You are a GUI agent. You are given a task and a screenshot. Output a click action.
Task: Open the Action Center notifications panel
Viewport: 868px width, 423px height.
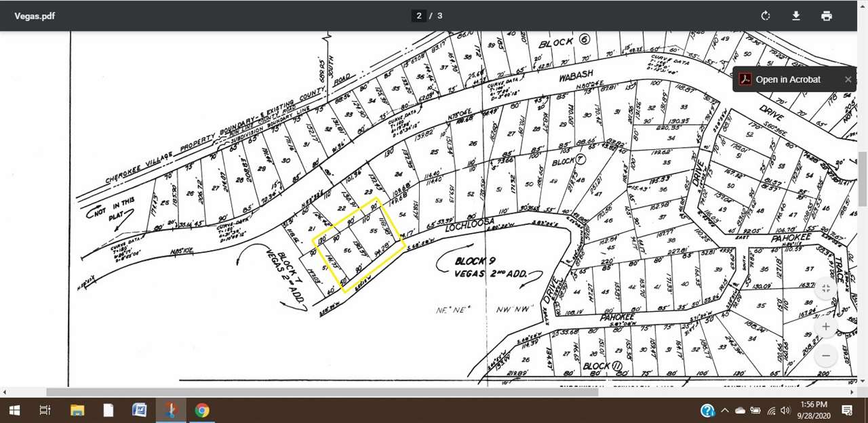tap(847, 410)
